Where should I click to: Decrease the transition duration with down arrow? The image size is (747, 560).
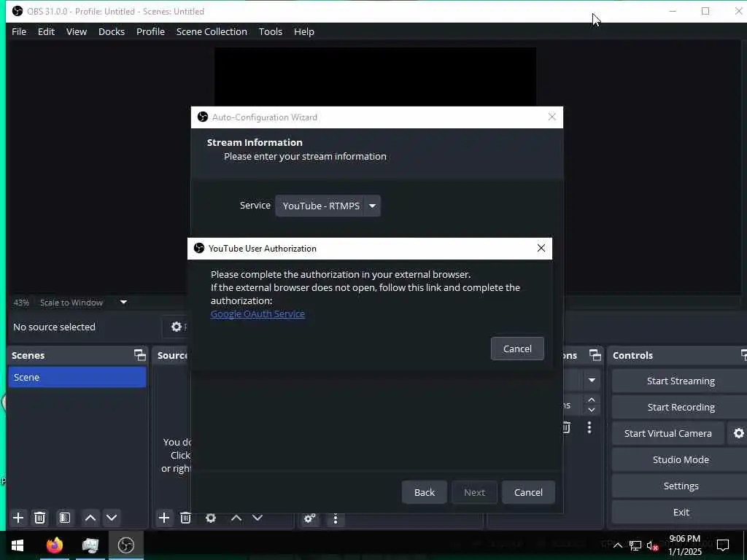click(591, 410)
